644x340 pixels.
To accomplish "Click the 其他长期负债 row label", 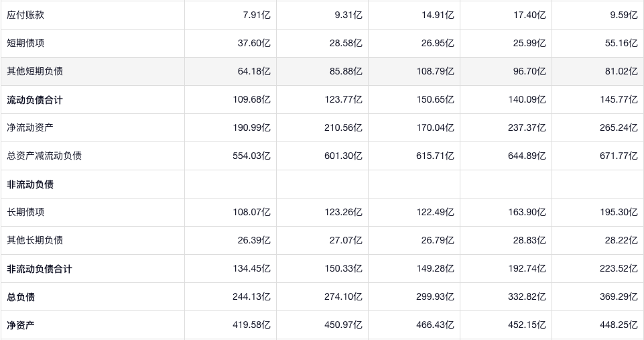I will (x=35, y=240).
